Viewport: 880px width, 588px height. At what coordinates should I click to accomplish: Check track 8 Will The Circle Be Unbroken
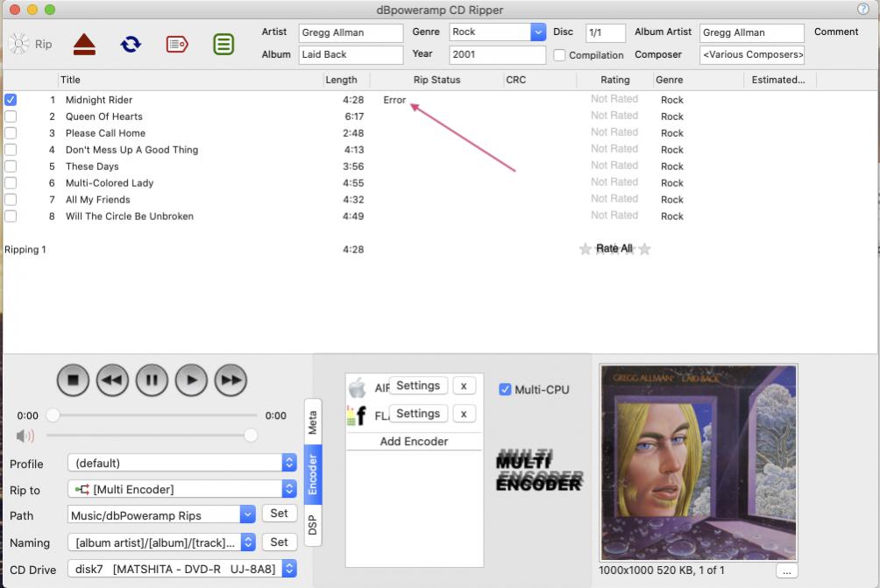coord(11,216)
